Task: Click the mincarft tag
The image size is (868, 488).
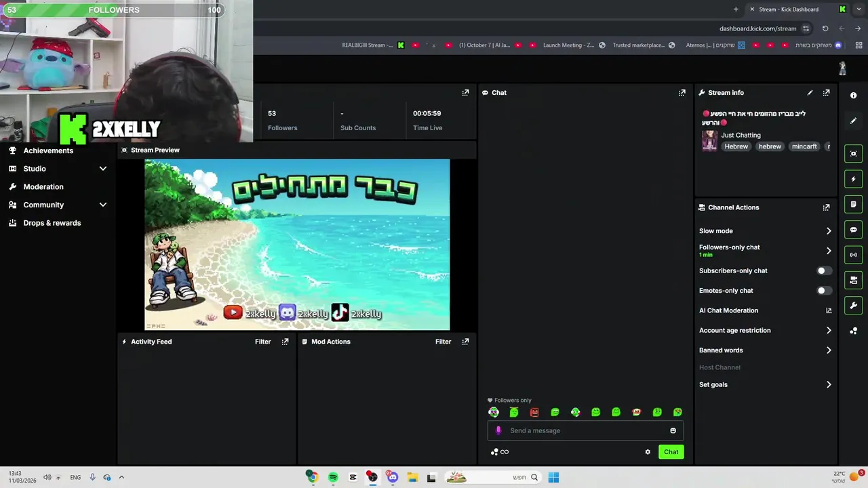Action: (804, 146)
